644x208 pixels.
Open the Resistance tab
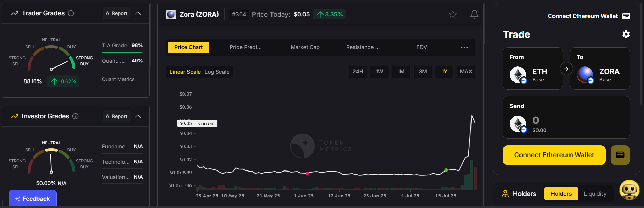[x=363, y=47]
